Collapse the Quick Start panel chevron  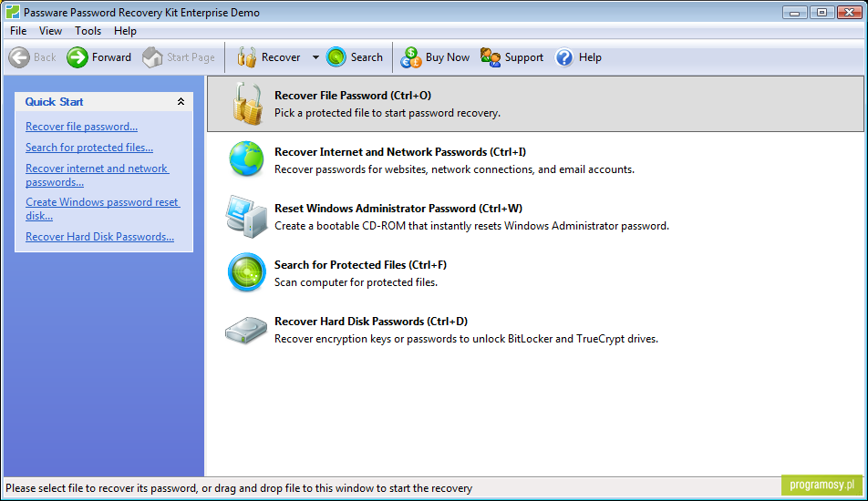[181, 102]
